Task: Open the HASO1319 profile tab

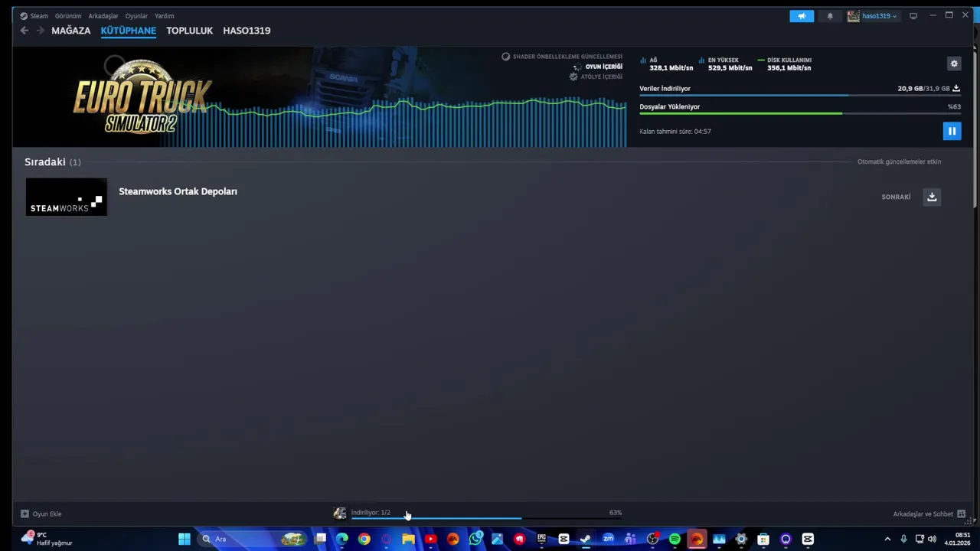Action: (x=247, y=31)
